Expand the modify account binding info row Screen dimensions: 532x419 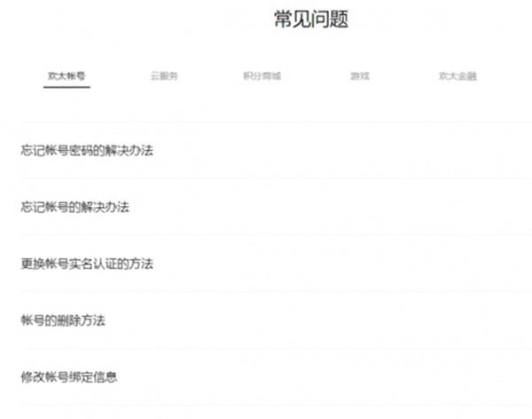pyautogui.click(x=266, y=377)
